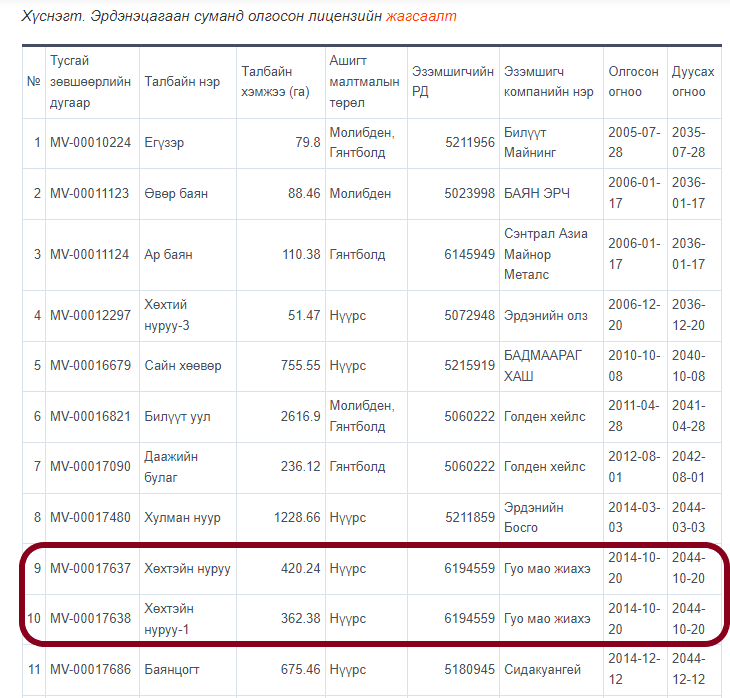Select company name 'Эрдэнийн олз'

coord(546,315)
